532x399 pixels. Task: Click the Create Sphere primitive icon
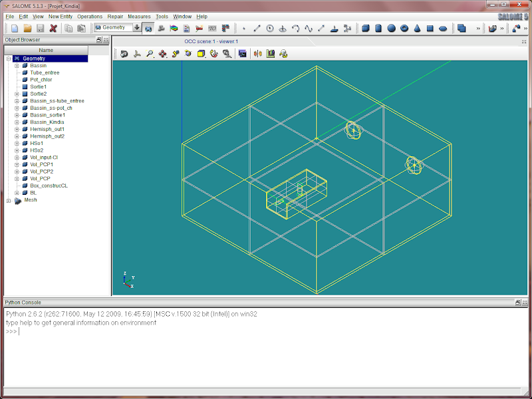392,28
